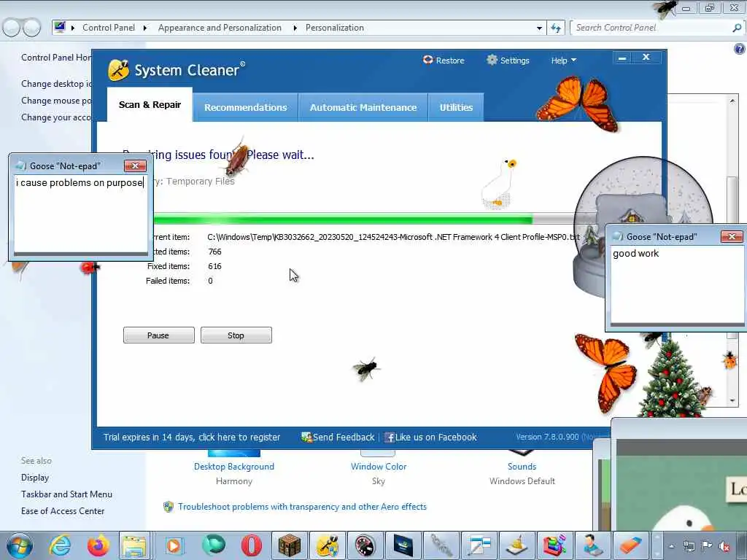Viewport: 747px width, 560px height.
Task: Click Personalization scrollbar up arrow
Action: click(x=732, y=101)
